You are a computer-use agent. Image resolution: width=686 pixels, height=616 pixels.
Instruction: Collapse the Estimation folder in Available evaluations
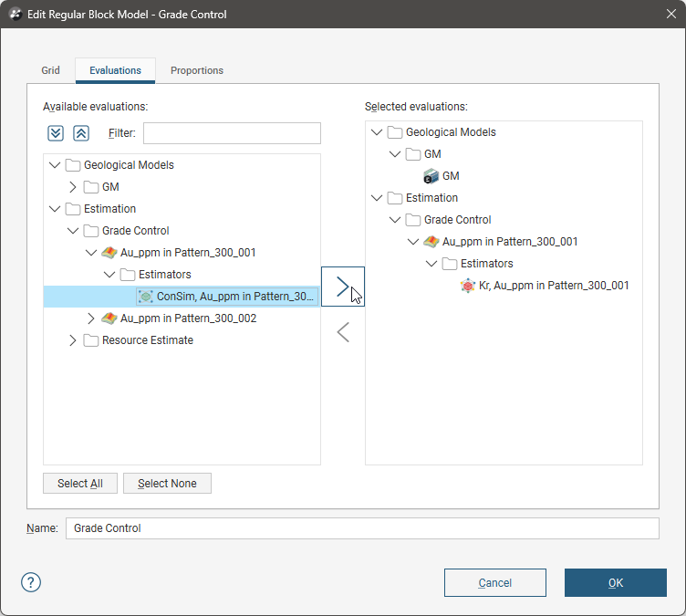tap(55, 209)
